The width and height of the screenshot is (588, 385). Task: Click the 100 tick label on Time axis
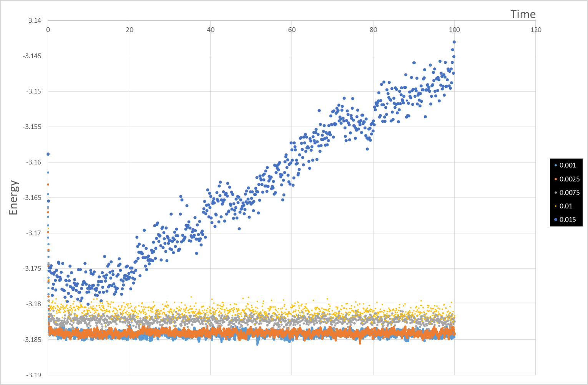(454, 30)
